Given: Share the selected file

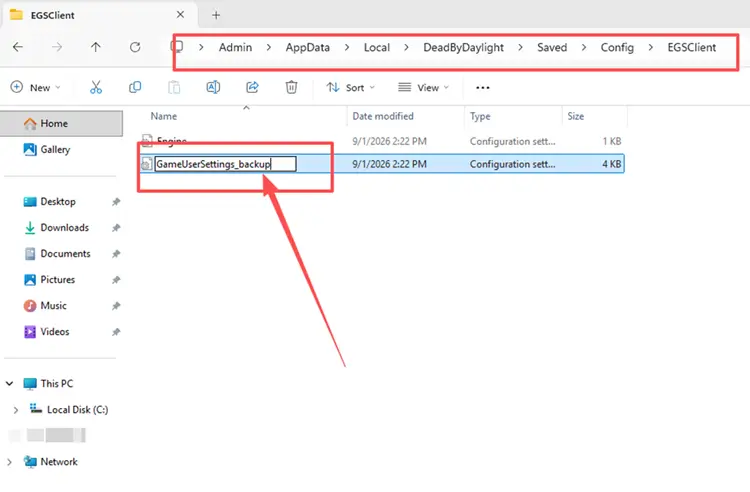Looking at the screenshot, I should tap(252, 87).
